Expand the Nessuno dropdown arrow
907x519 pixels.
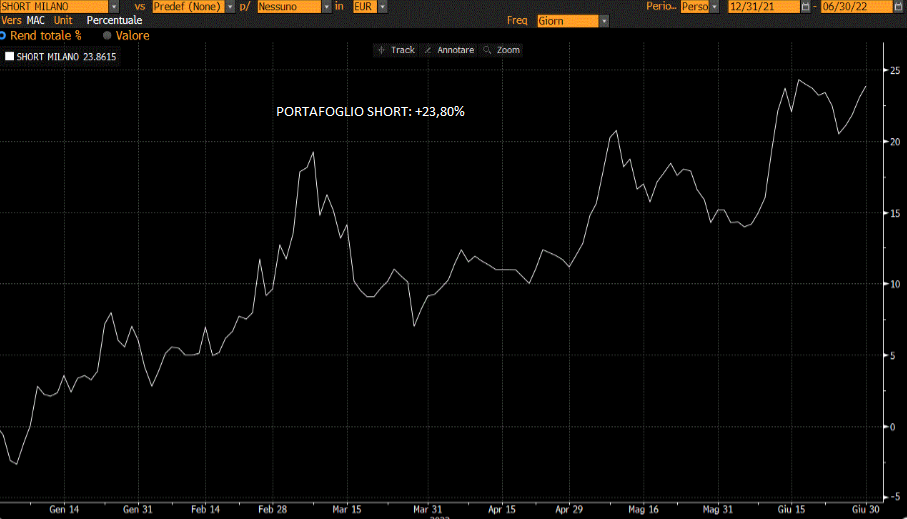(326, 7)
